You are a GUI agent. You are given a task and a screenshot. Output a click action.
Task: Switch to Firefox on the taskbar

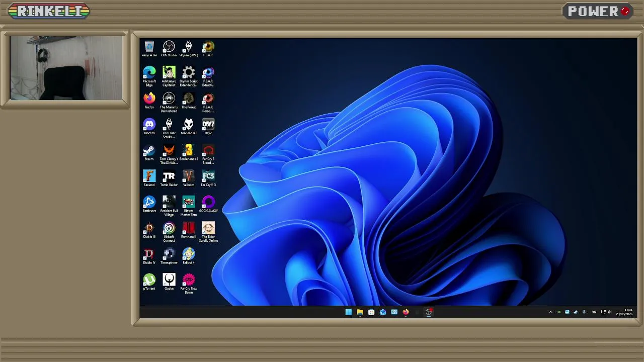[406, 312]
